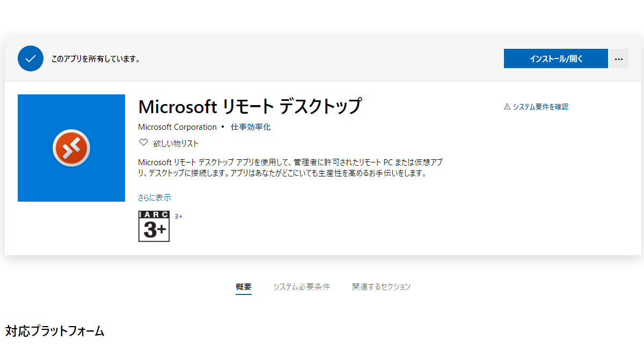644x362 pixels.
Task: Add to wishlist via 欲しい物リスト label
Action: (x=176, y=143)
